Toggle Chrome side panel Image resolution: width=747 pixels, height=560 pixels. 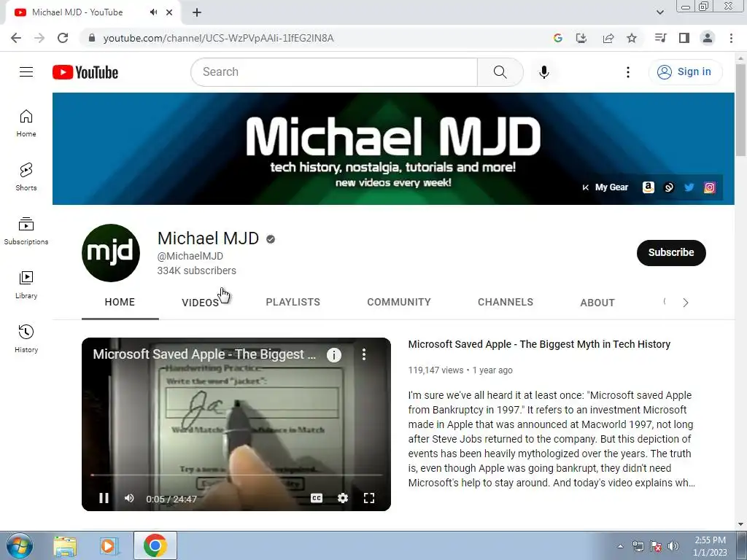(684, 38)
